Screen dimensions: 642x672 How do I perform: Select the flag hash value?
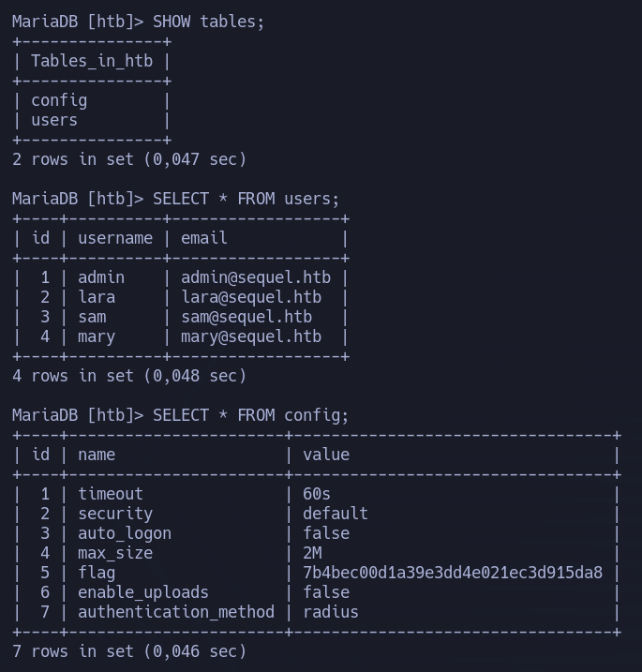pos(453,573)
